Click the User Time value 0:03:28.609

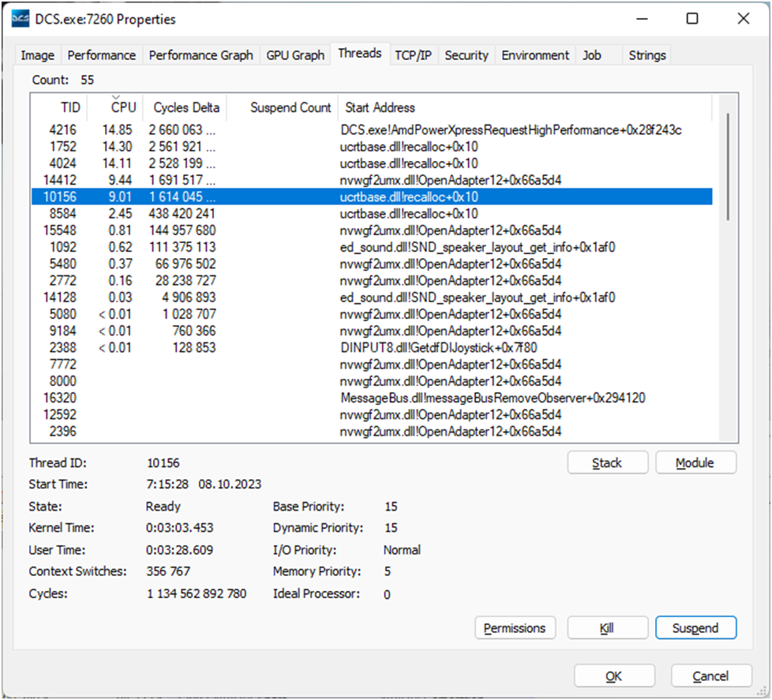[x=180, y=550]
